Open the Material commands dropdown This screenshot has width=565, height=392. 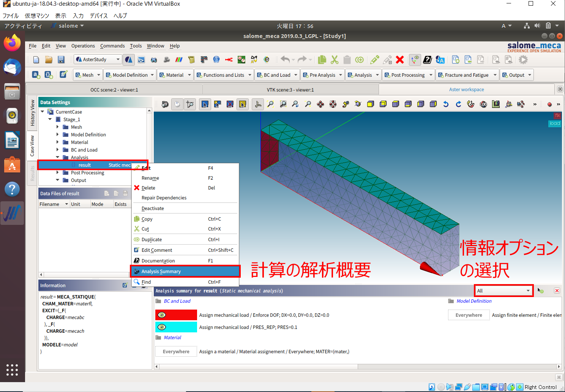pos(175,75)
